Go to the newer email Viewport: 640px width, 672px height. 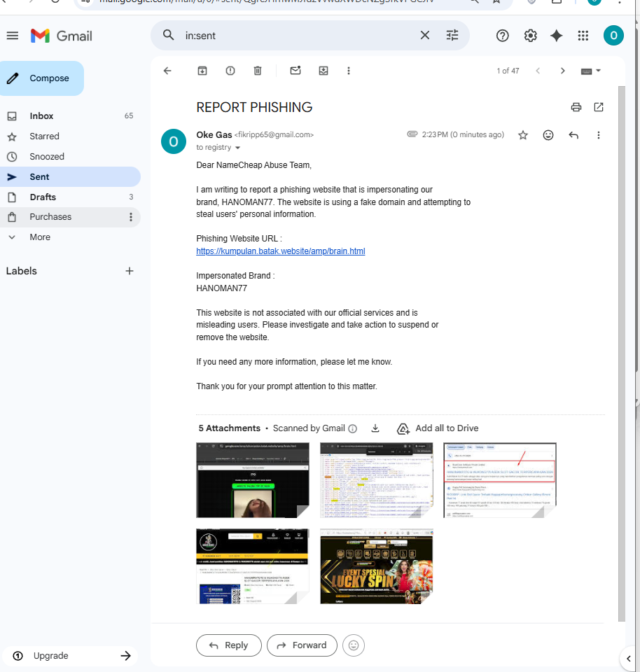(x=538, y=71)
